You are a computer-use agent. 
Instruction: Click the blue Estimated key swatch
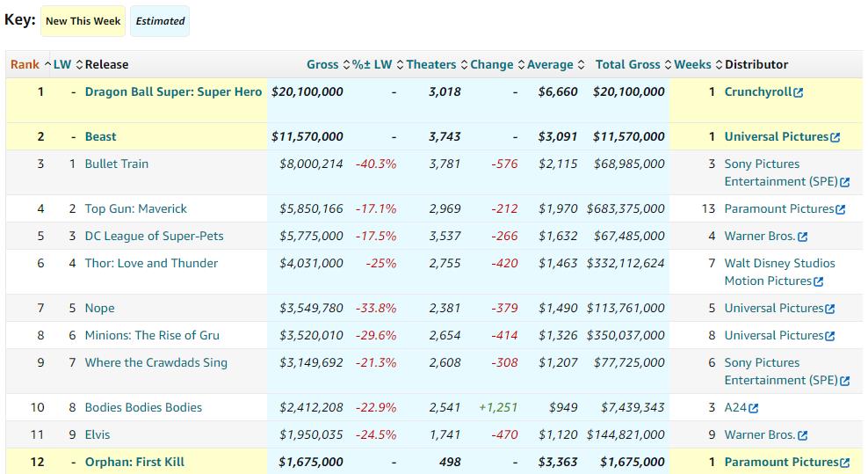tap(160, 21)
